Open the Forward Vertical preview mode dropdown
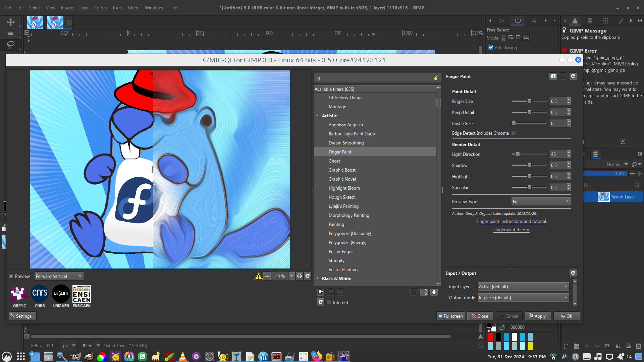This screenshot has height=362, width=644. (59, 276)
